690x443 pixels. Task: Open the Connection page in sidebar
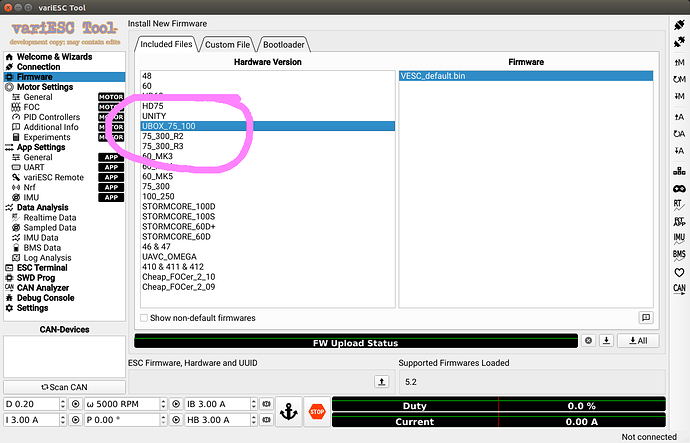[x=38, y=67]
